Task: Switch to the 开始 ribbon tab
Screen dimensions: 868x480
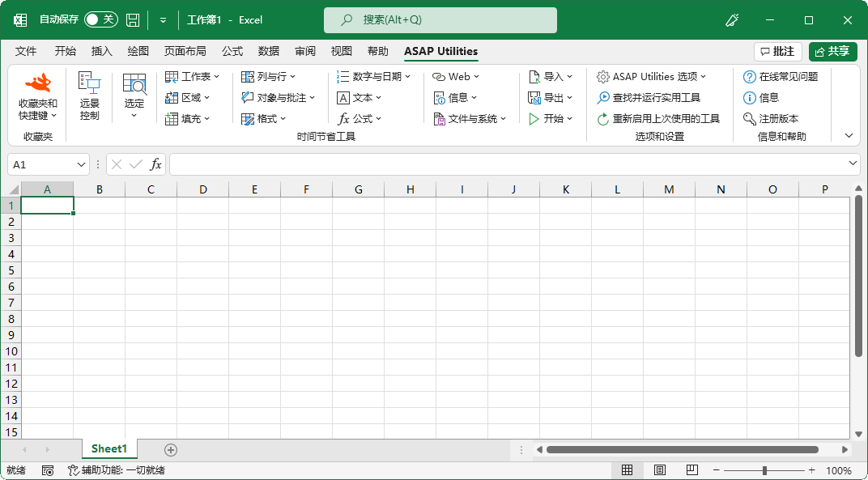Action: [64, 51]
